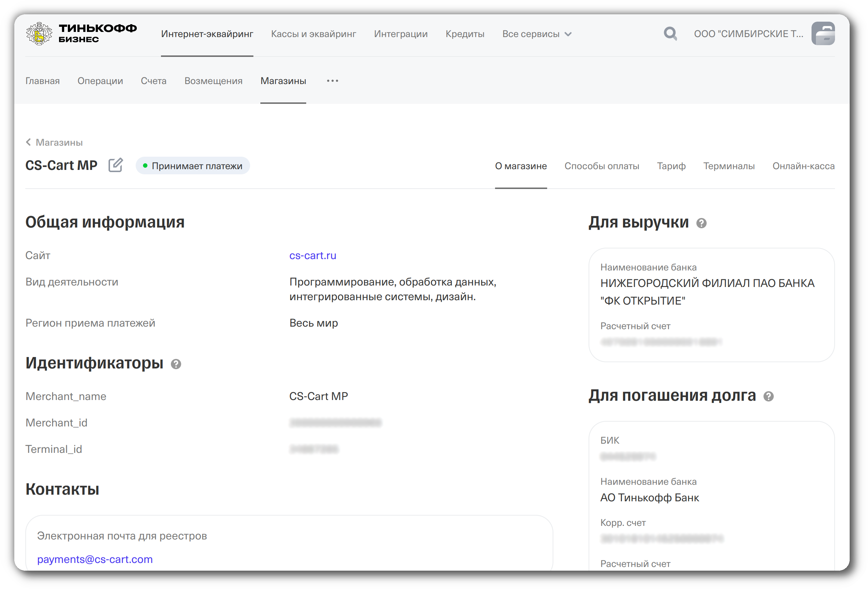Open the three-dots more menu

[x=332, y=81]
